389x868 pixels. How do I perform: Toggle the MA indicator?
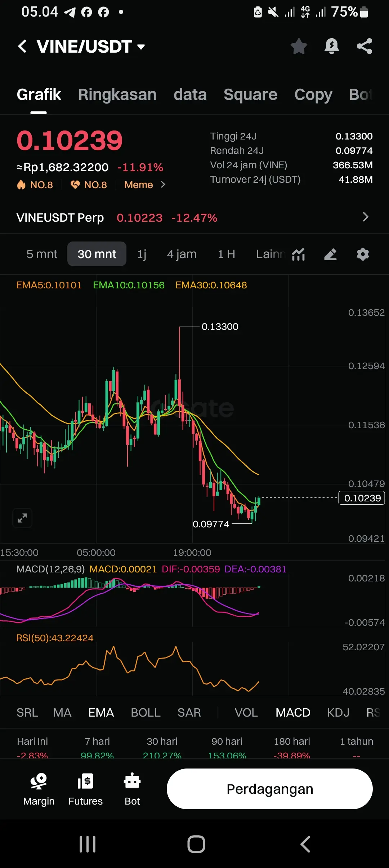62,713
